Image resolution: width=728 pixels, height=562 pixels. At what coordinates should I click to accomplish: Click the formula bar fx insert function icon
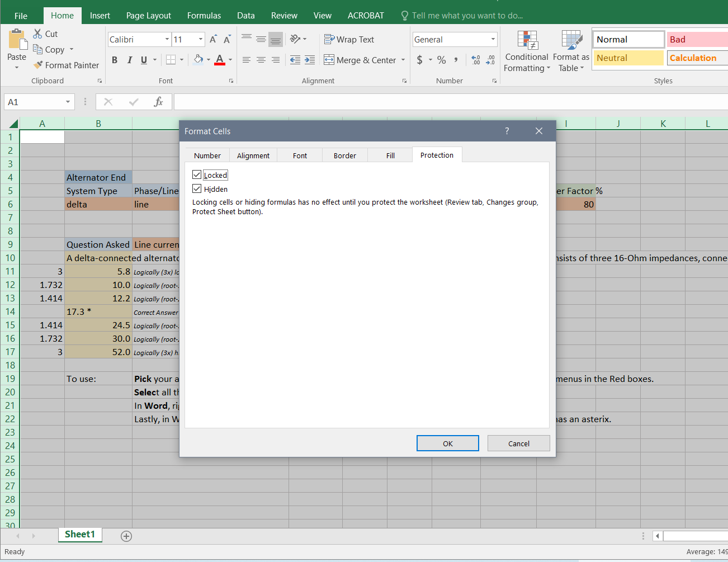pos(159,102)
